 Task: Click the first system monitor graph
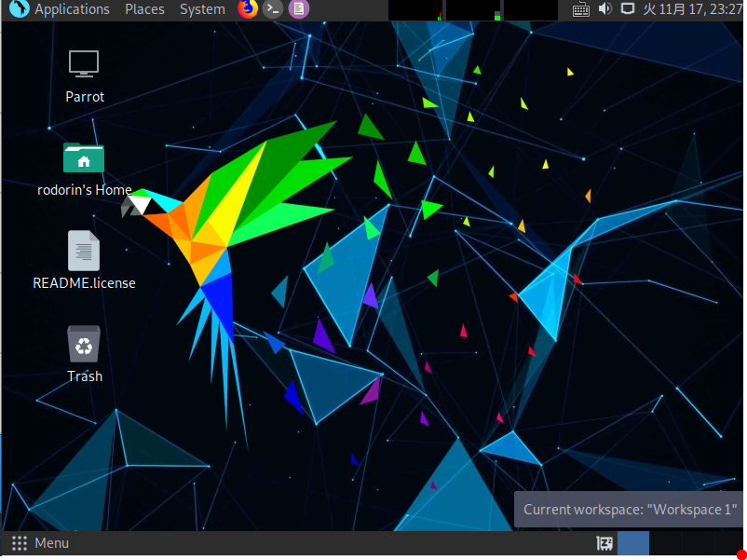point(415,10)
